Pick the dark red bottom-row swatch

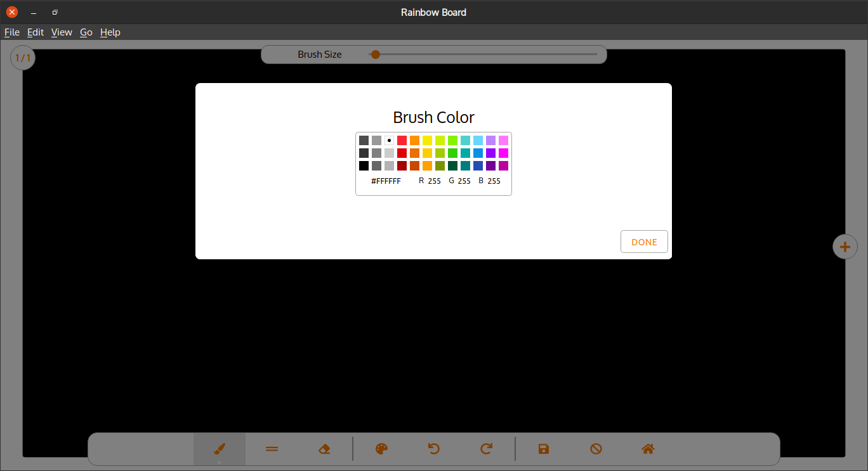[402, 165]
